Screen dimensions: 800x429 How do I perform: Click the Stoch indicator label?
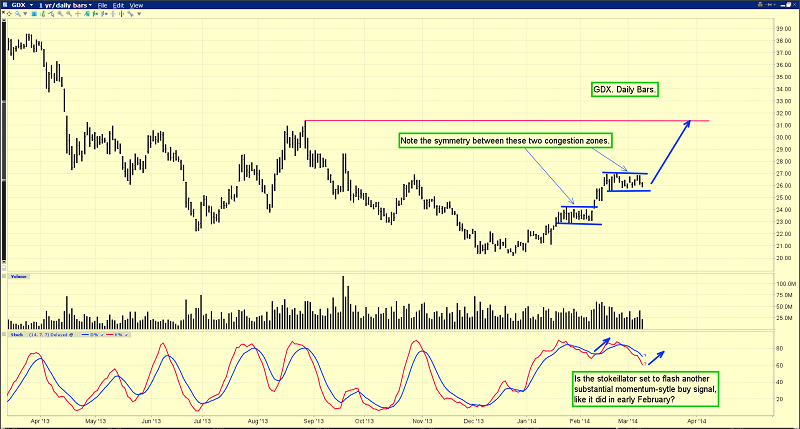coord(13,336)
